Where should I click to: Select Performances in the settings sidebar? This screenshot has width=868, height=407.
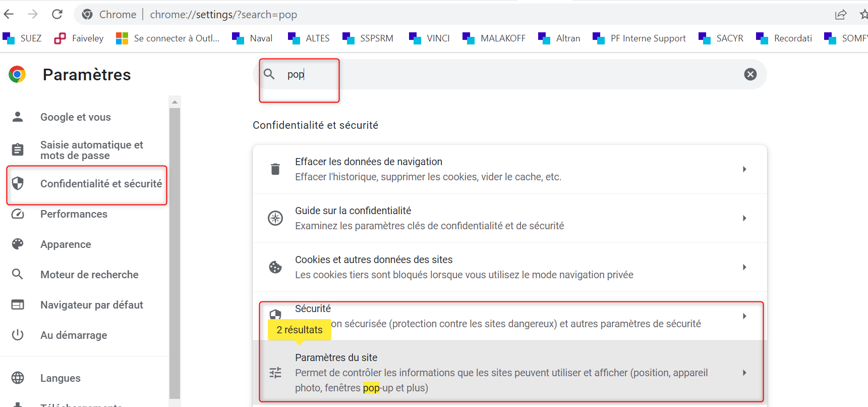pyautogui.click(x=74, y=214)
